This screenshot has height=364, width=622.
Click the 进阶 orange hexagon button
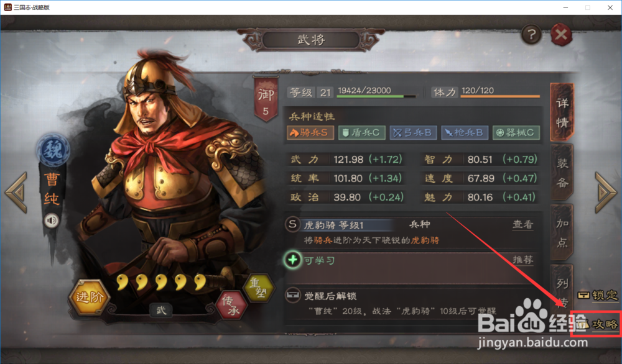(x=89, y=297)
